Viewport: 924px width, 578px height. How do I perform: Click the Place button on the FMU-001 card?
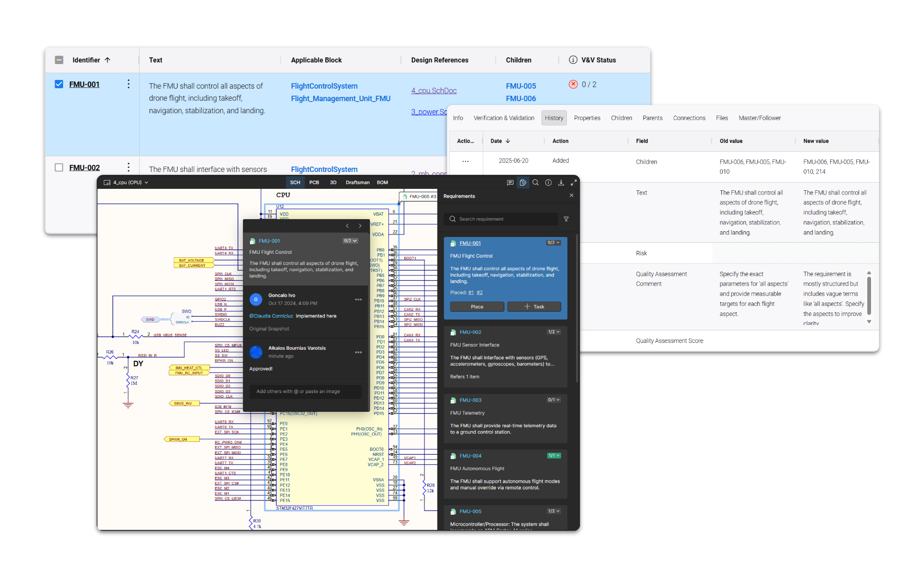pos(477,306)
